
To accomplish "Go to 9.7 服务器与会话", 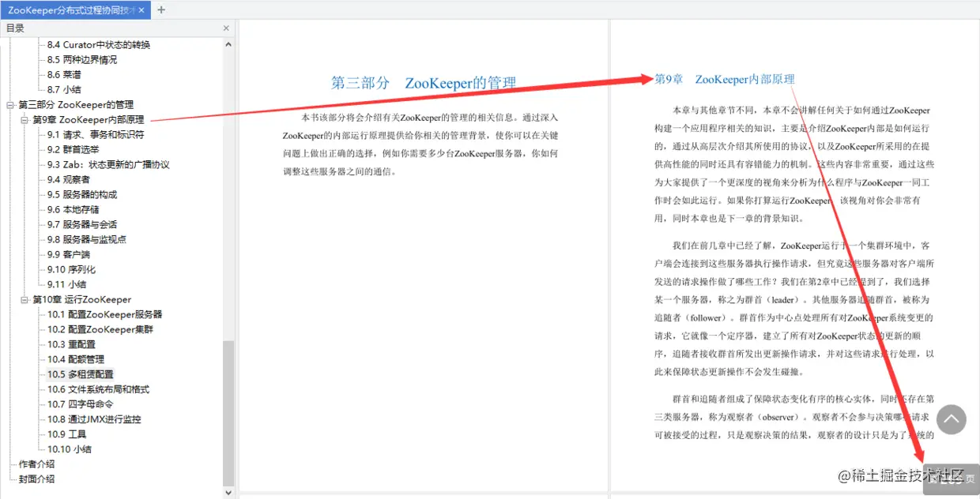I will pyautogui.click(x=81, y=225).
